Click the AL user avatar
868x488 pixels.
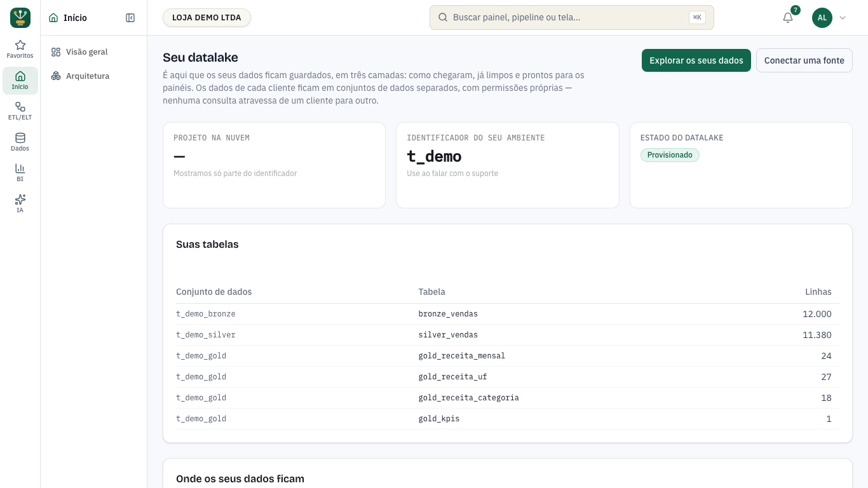[x=822, y=18]
